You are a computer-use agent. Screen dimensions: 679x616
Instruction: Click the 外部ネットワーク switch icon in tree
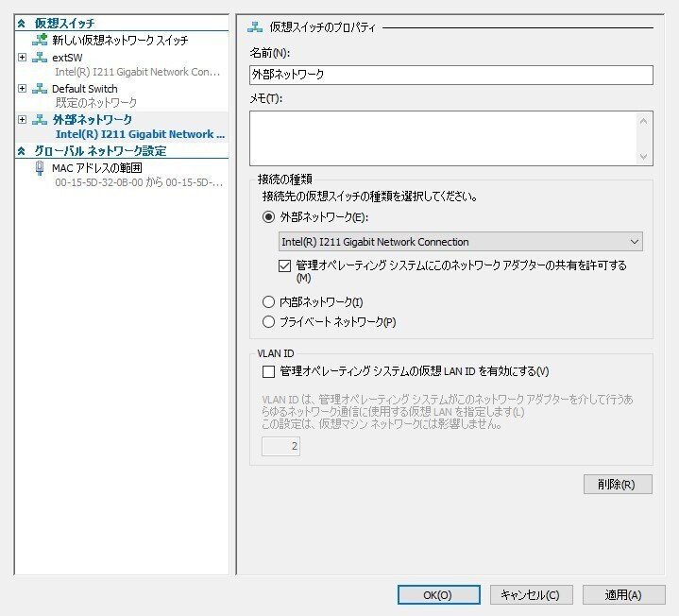tap(40, 120)
